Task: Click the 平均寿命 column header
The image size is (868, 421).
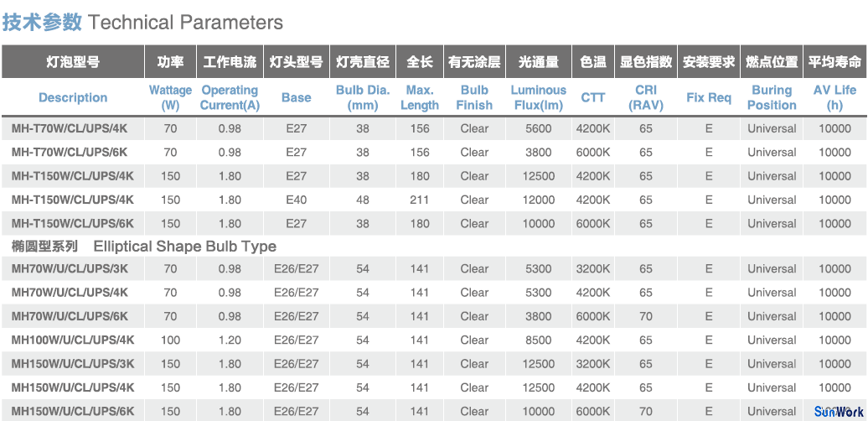Action: 834,61
